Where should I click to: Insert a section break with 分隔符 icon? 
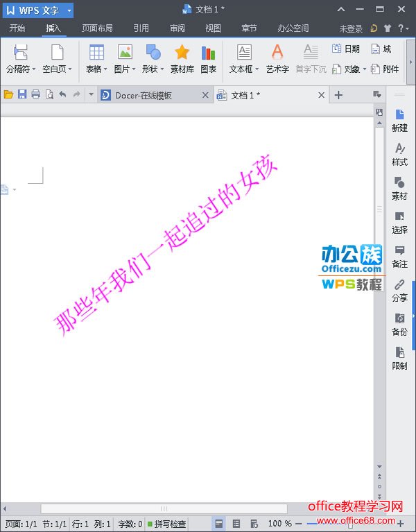21,53
